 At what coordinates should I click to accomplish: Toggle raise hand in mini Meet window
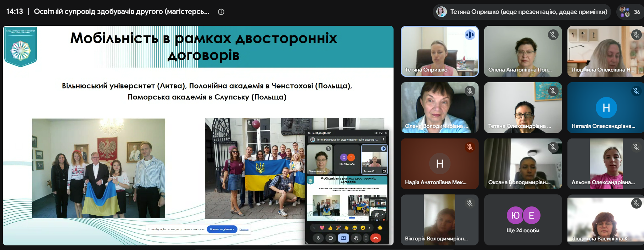pos(356,238)
